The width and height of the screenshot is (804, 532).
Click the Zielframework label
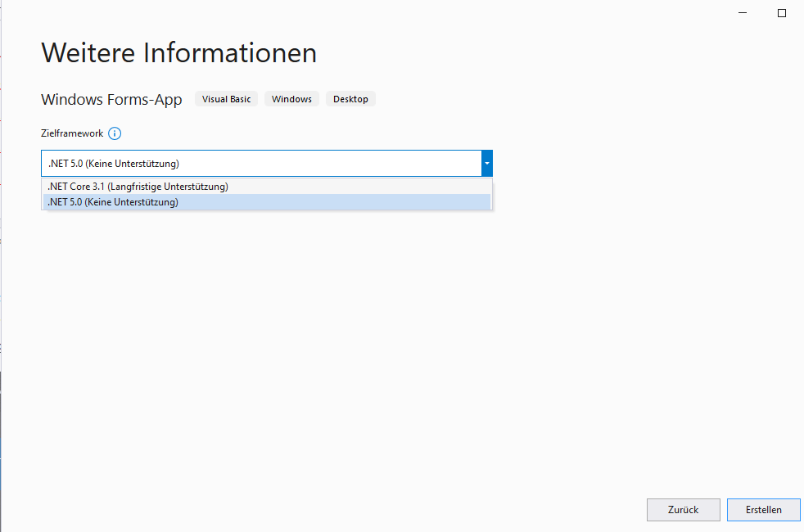[x=72, y=133]
